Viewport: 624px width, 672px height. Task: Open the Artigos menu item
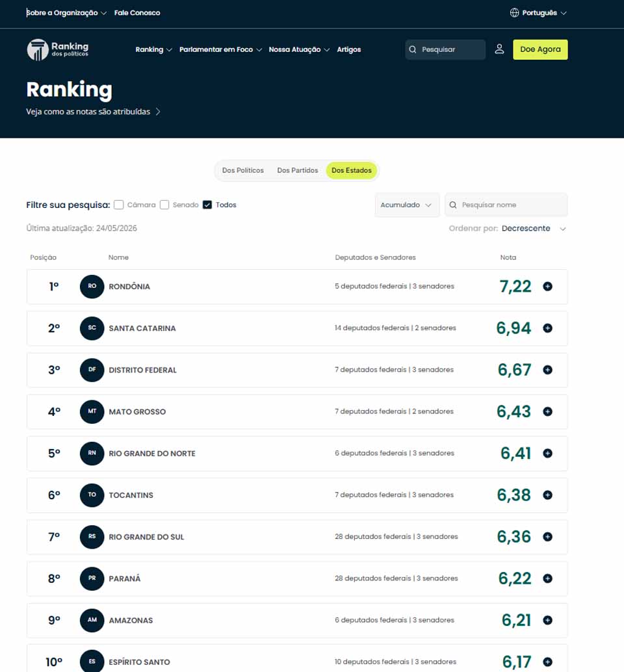click(349, 49)
